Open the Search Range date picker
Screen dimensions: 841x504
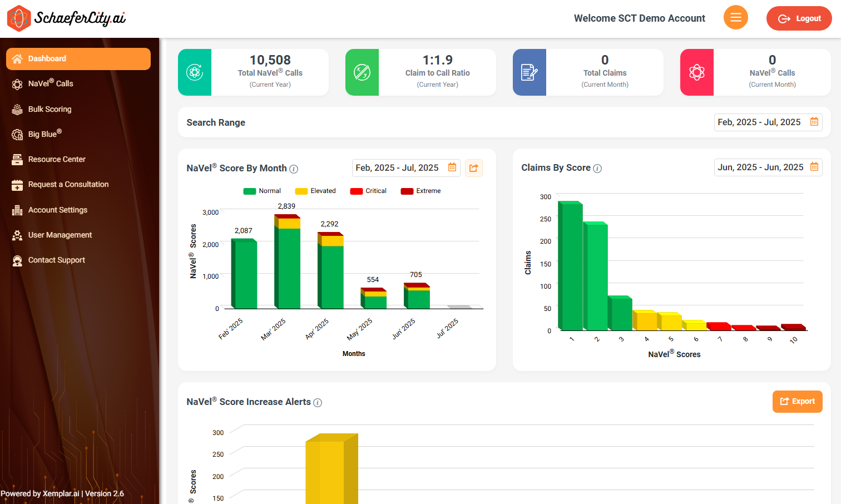tap(768, 122)
